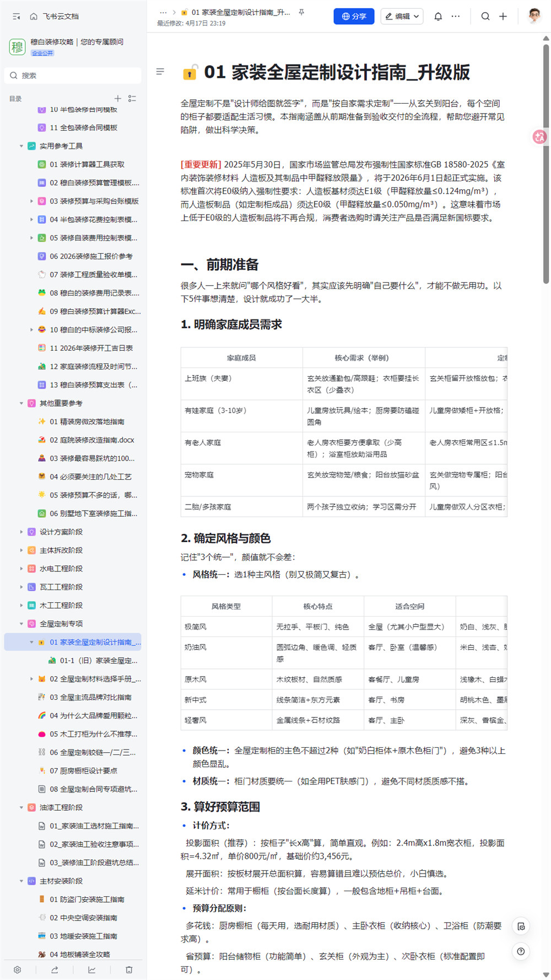The width and height of the screenshot is (551, 980).
Task: Collapse the left sidebar panel
Action: pyautogui.click(x=17, y=17)
